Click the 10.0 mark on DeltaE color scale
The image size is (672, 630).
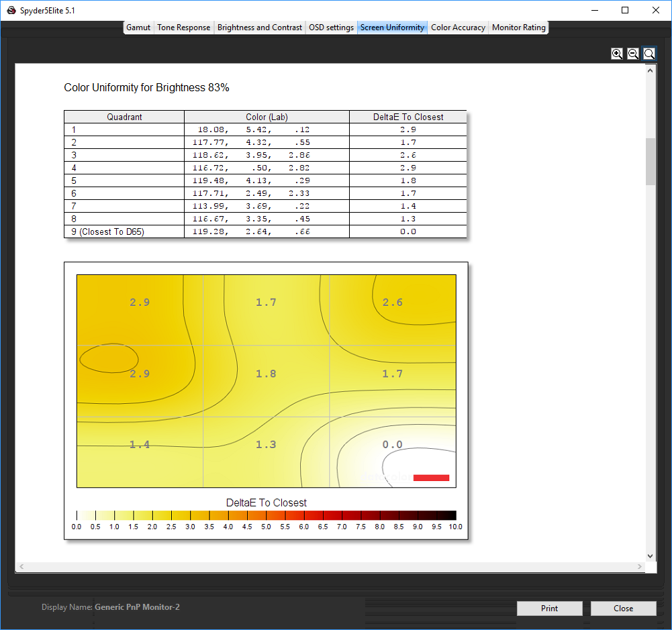pyautogui.click(x=456, y=527)
